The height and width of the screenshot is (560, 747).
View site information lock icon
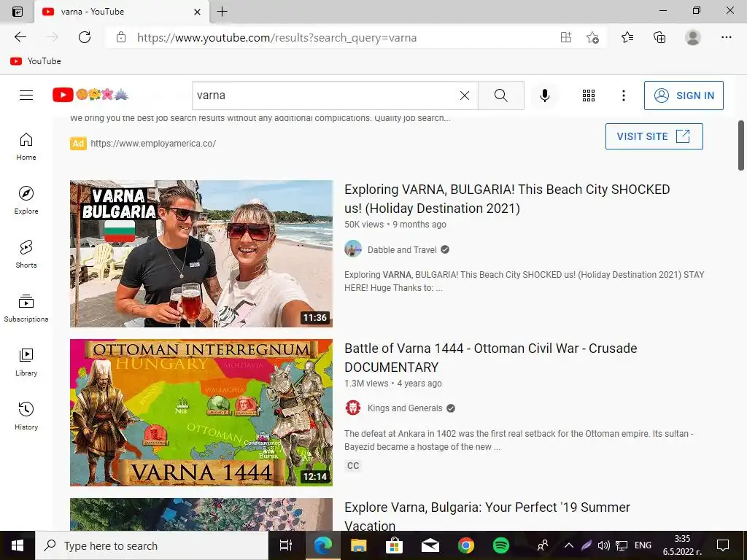click(x=121, y=37)
